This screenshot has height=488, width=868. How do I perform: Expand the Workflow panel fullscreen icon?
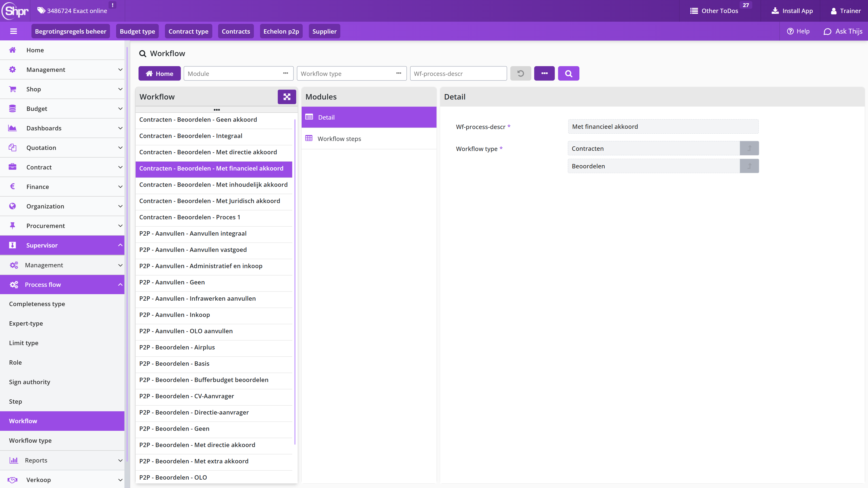tap(287, 97)
